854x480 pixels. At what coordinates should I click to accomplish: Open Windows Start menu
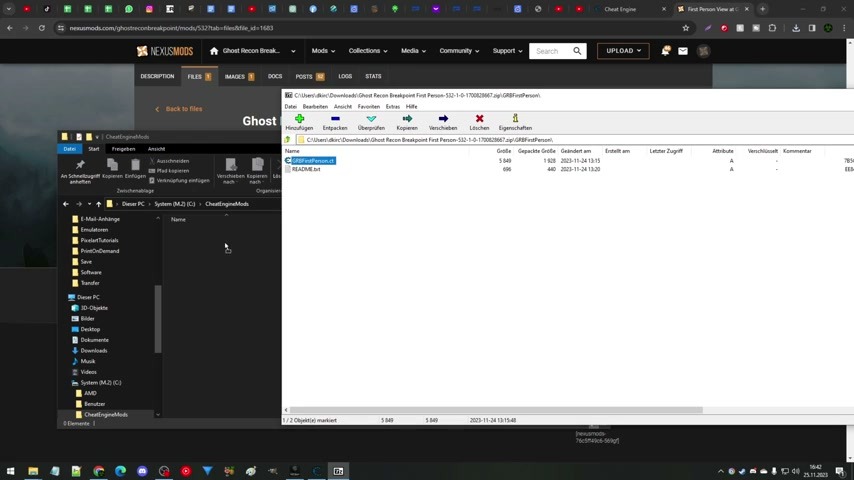(10, 471)
